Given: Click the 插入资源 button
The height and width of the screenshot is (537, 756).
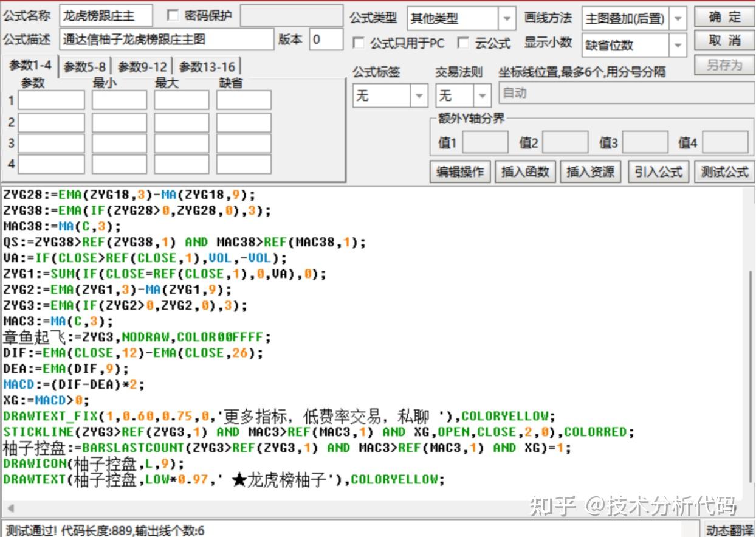Looking at the screenshot, I should 591,172.
